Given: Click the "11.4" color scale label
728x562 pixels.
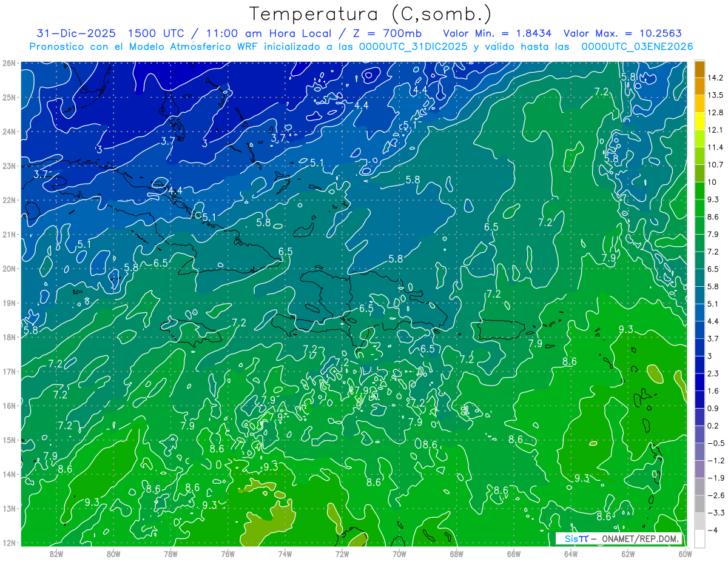Looking at the screenshot, I should click(x=716, y=147).
